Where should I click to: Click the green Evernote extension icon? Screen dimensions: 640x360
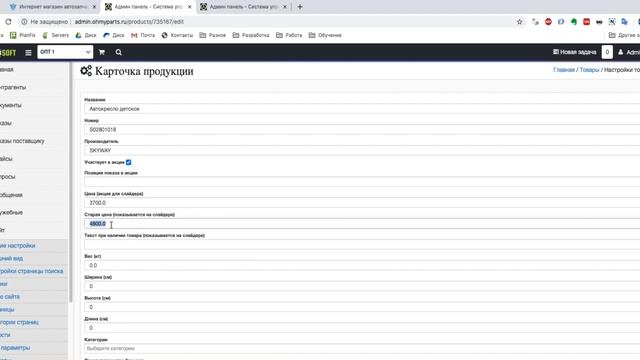(x=574, y=22)
